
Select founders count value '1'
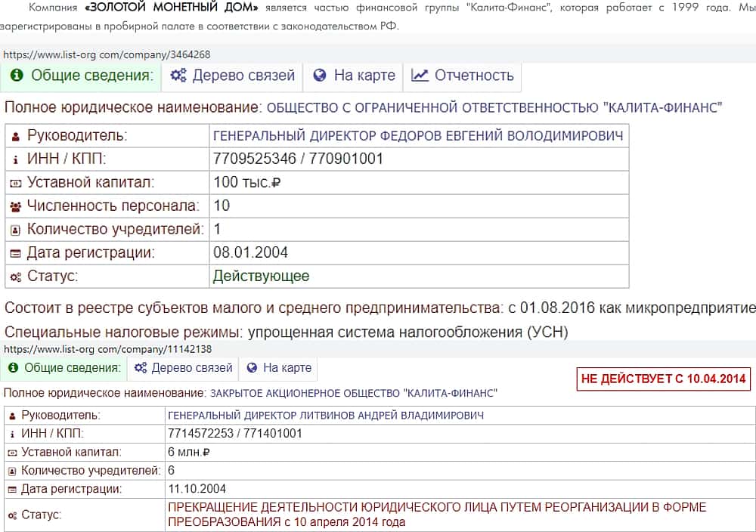[217, 229]
